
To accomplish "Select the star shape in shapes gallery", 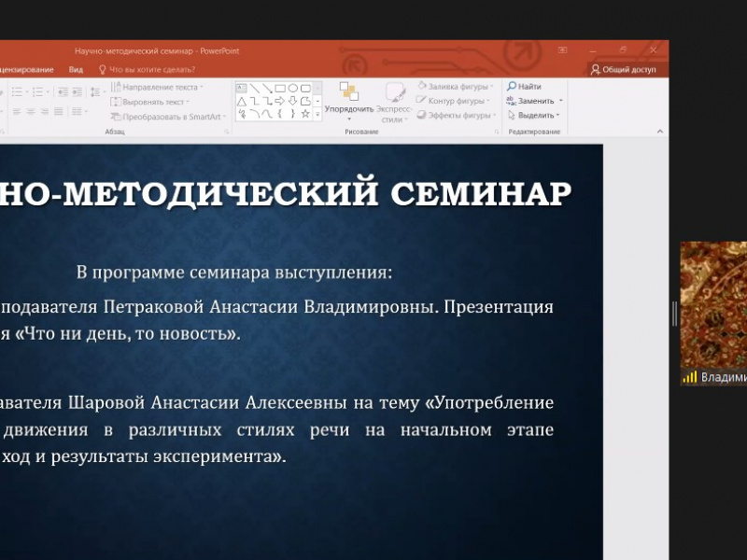I will (305, 114).
